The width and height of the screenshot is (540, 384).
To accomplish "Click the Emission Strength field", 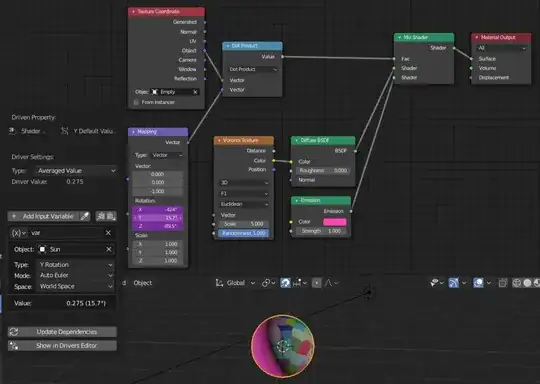I will tap(321, 231).
